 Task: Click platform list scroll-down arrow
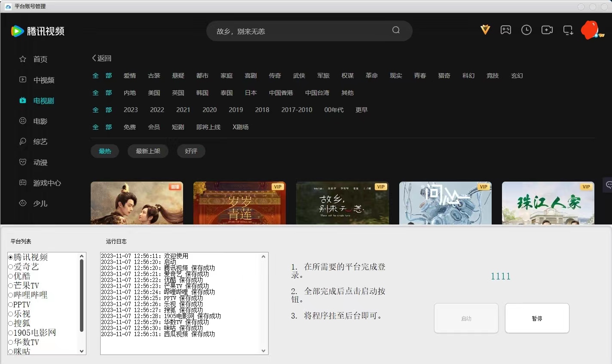(82, 351)
